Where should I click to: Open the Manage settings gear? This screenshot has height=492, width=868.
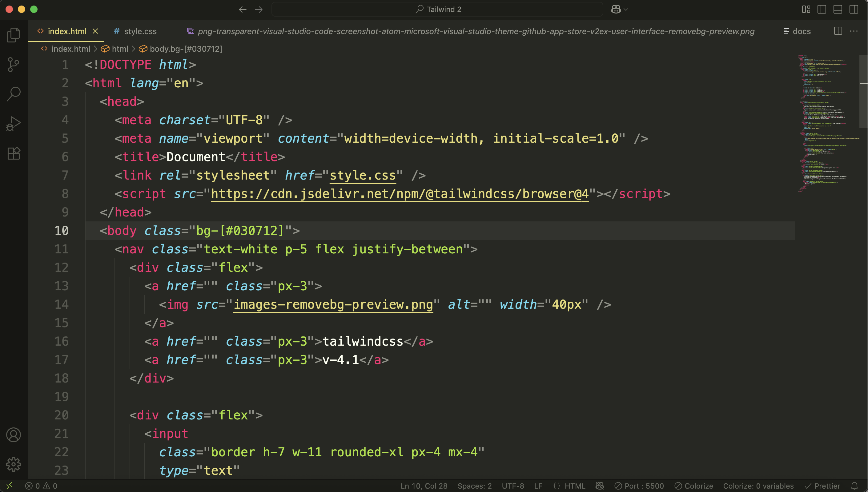(x=13, y=464)
